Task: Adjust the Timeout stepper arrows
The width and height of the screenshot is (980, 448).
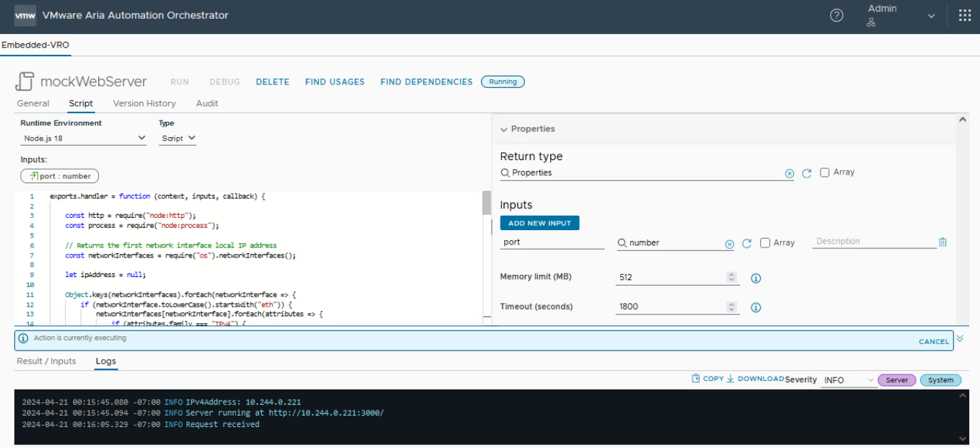Action: click(732, 307)
